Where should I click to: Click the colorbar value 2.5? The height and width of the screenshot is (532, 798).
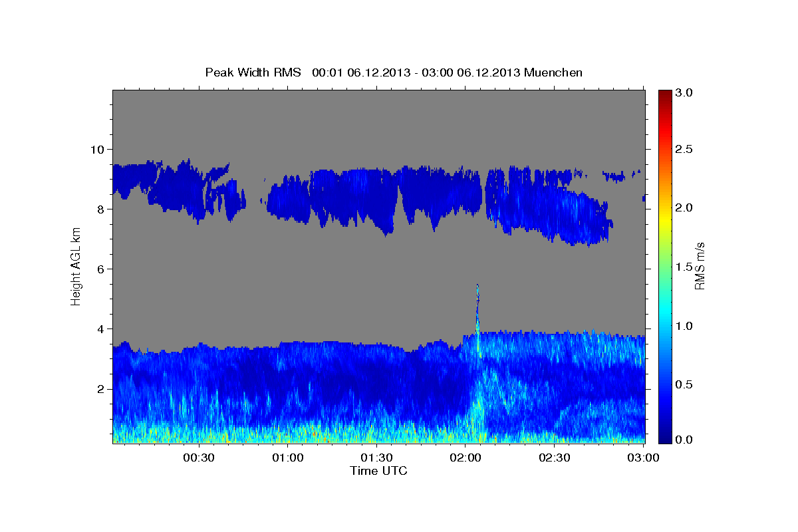pos(684,149)
